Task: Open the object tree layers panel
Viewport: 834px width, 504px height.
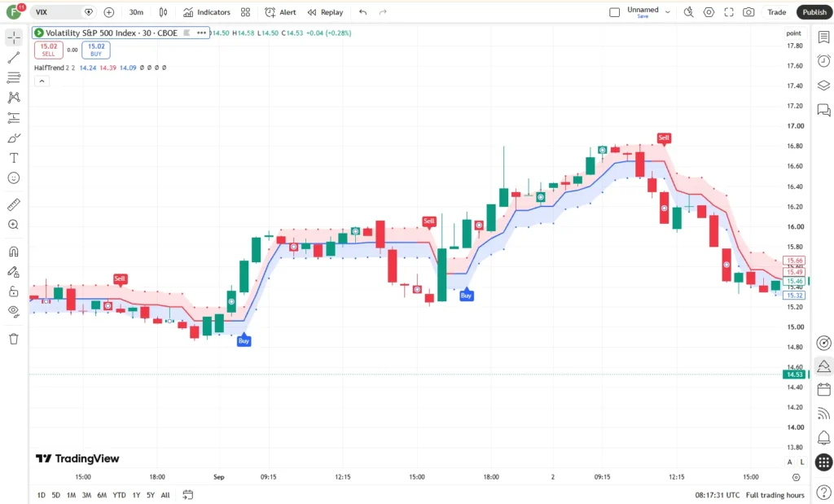Action: [824, 85]
